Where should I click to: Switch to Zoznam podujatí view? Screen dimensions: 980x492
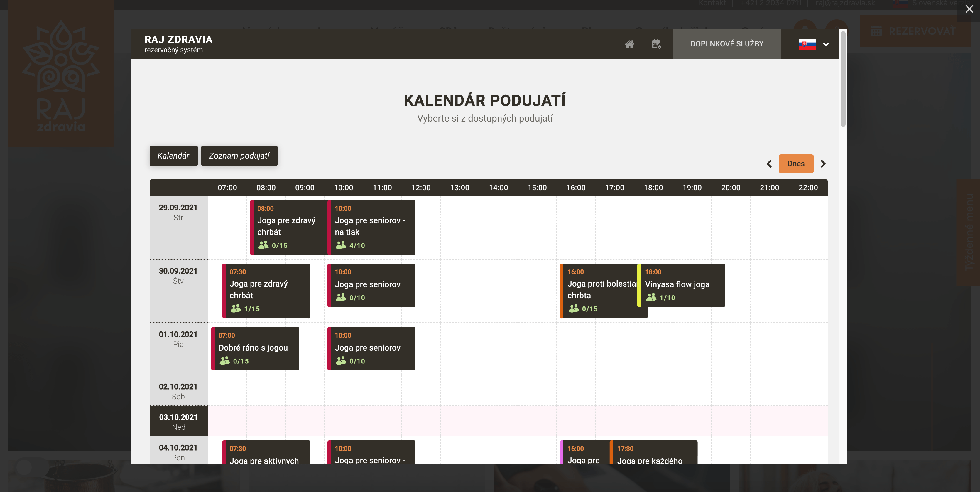pyautogui.click(x=239, y=156)
